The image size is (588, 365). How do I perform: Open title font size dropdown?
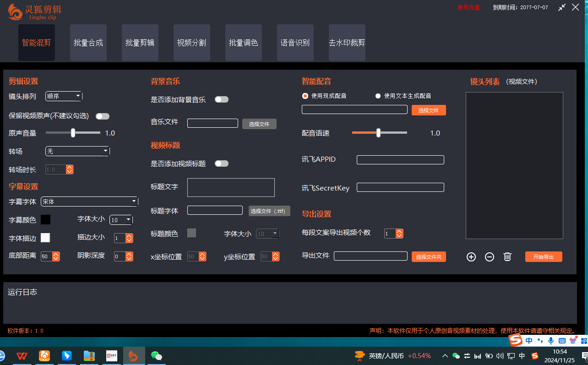(x=267, y=234)
